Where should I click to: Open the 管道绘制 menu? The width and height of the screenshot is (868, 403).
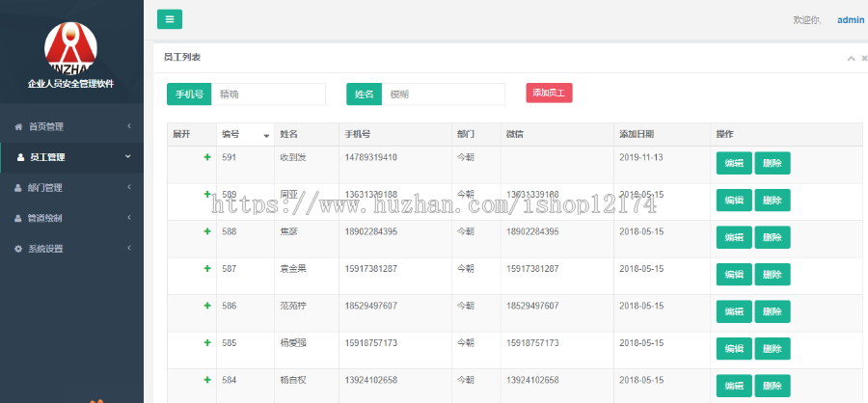(72, 218)
